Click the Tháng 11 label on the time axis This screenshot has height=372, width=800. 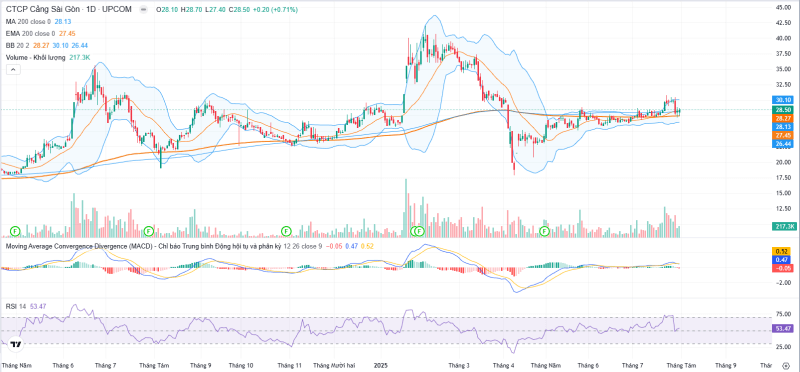pyautogui.click(x=290, y=365)
